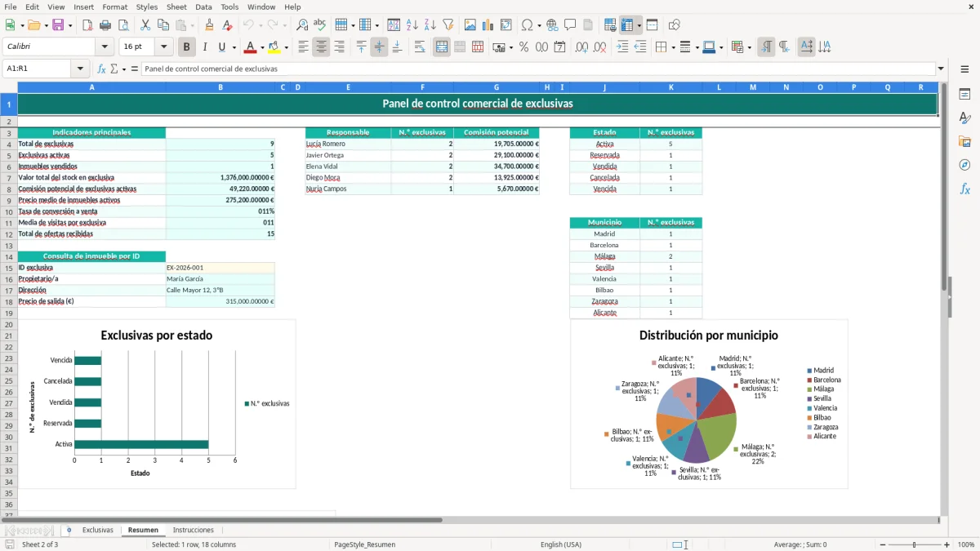Screen dimensions: 980x551
Task: Insert a pivot table from the toolbar
Action: click(x=506, y=25)
